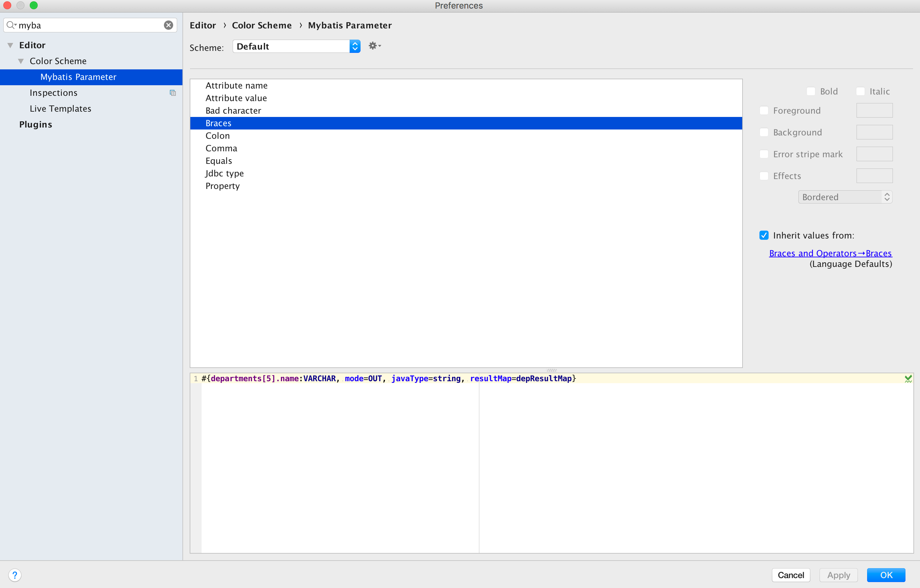Click VARCHAR in the preview code
Viewport: 920px width, 588px height.
point(320,378)
